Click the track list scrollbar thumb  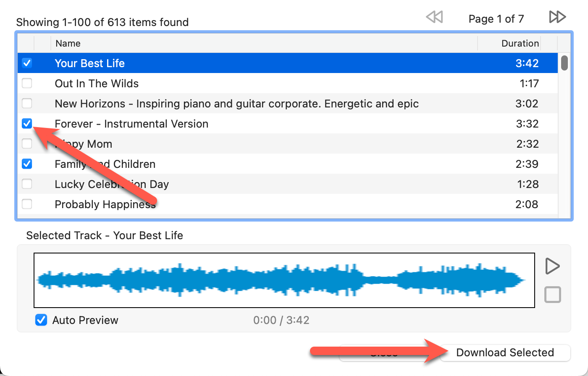point(564,63)
